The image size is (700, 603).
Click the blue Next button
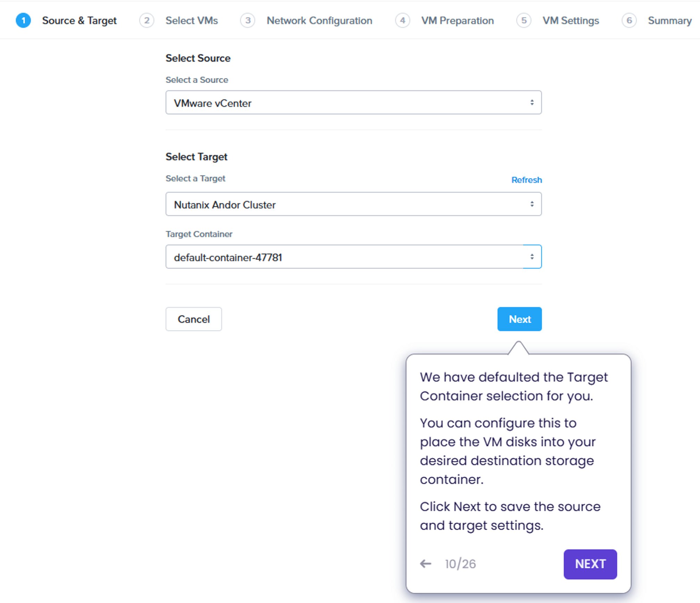pyautogui.click(x=519, y=319)
